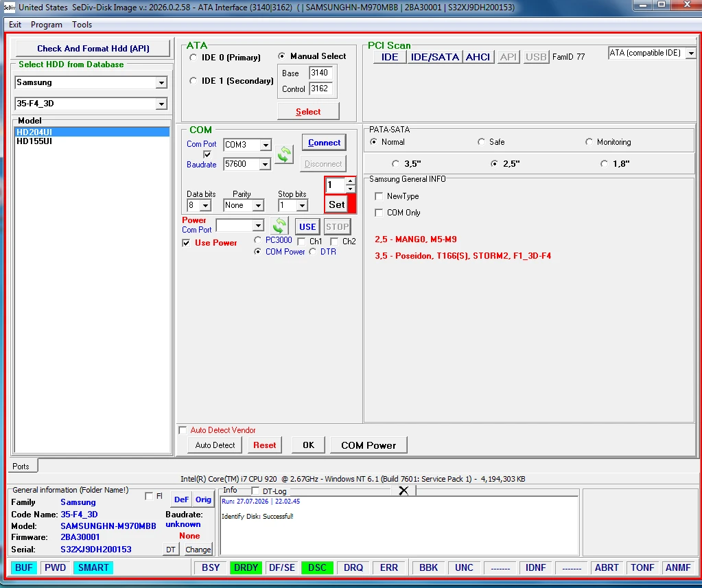702x588 pixels.
Task: Open the ATA (compatible IDE) dropdown
Action: [x=691, y=54]
